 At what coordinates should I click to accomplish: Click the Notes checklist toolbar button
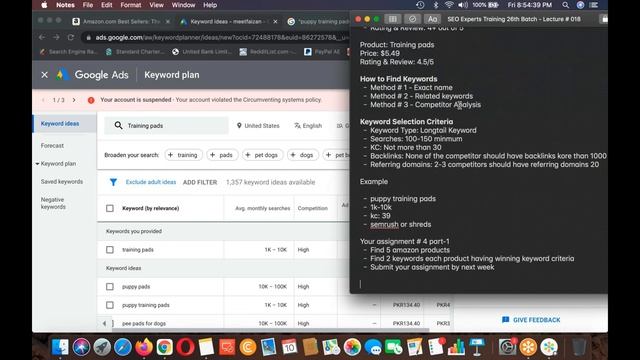click(412, 19)
